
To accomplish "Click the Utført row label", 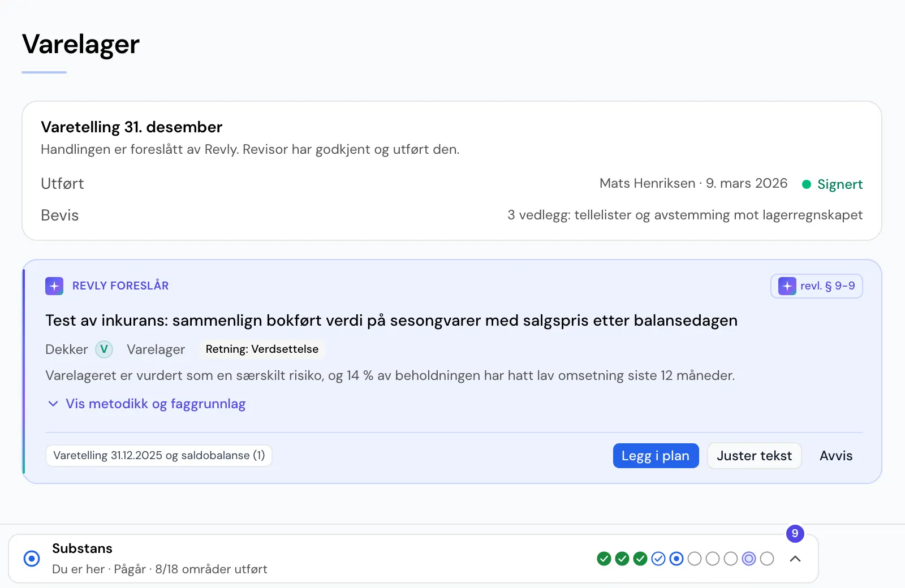I will click(62, 184).
